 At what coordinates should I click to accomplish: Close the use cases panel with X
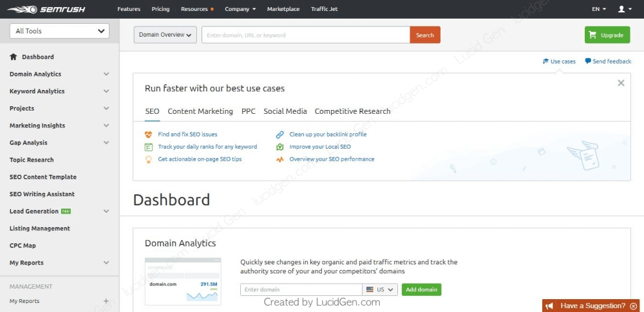(621, 83)
